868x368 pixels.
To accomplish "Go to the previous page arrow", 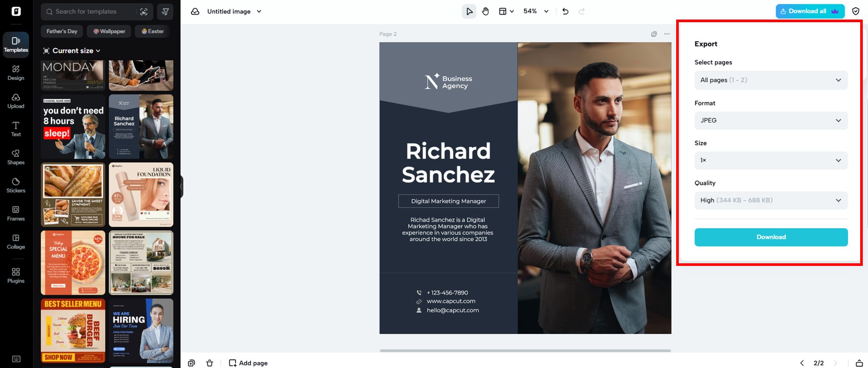I will tap(802, 363).
